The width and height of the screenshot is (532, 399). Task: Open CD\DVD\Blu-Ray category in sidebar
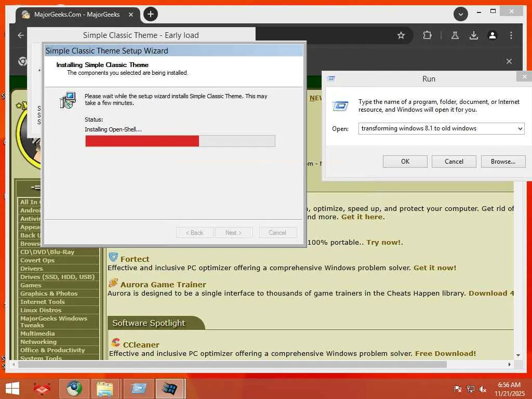(47, 252)
